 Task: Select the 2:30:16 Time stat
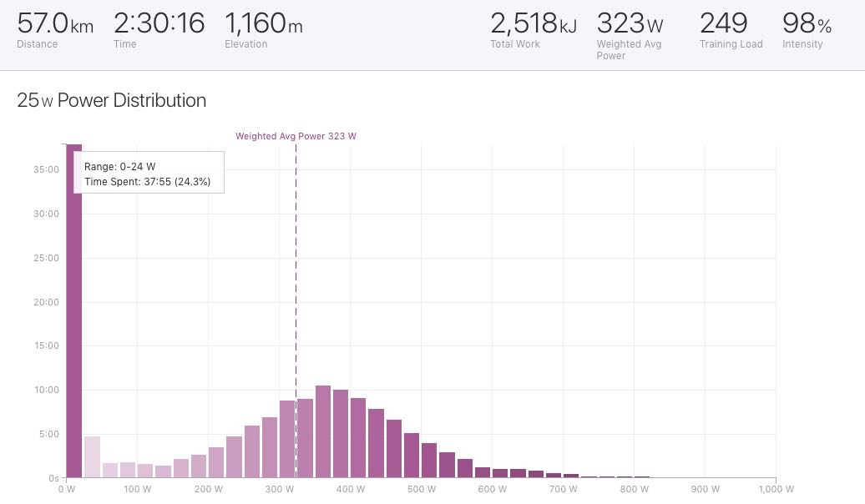(x=159, y=30)
